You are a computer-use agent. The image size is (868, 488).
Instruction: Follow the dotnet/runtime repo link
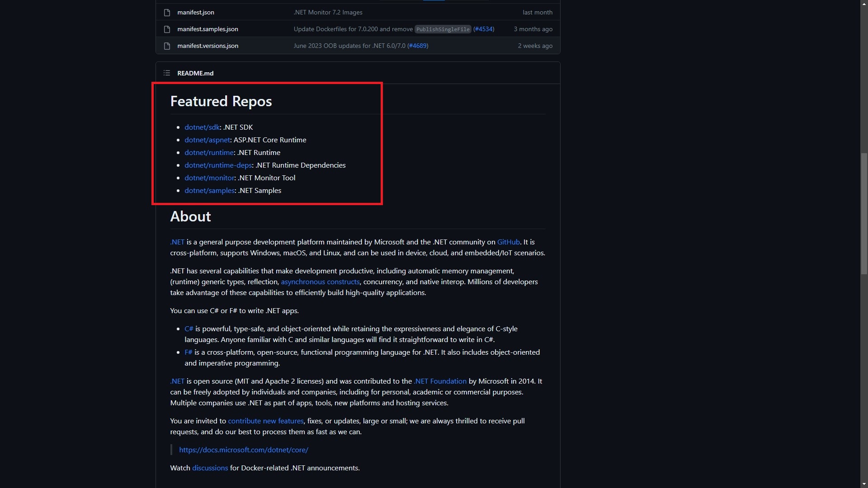[x=209, y=152]
